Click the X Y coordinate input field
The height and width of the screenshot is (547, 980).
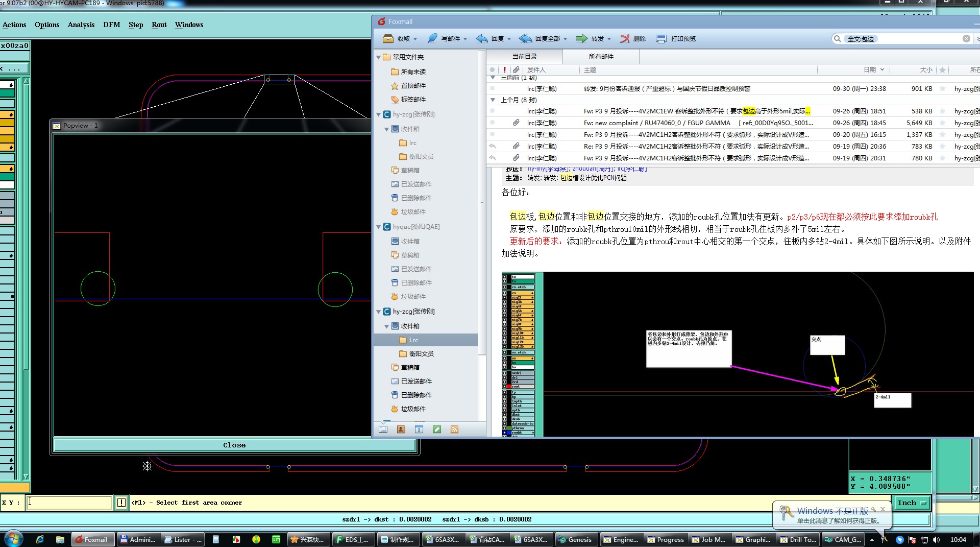tap(69, 503)
